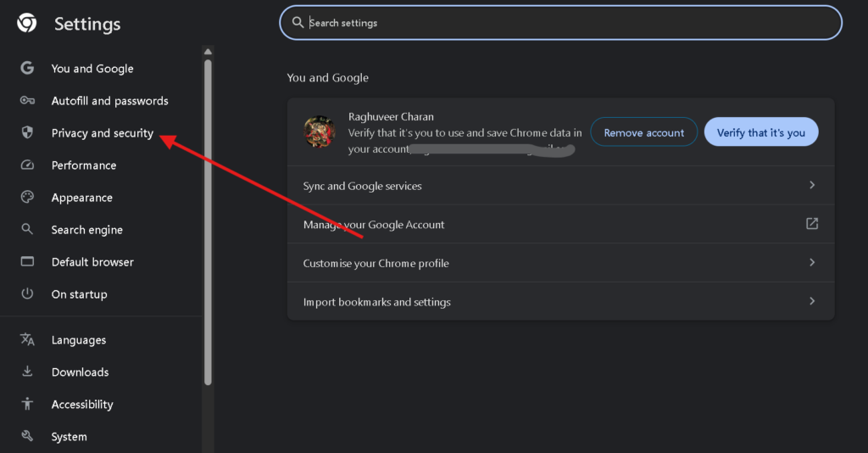
Task: Click the sidebar scrollbar thumb
Action: click(209, 221)
